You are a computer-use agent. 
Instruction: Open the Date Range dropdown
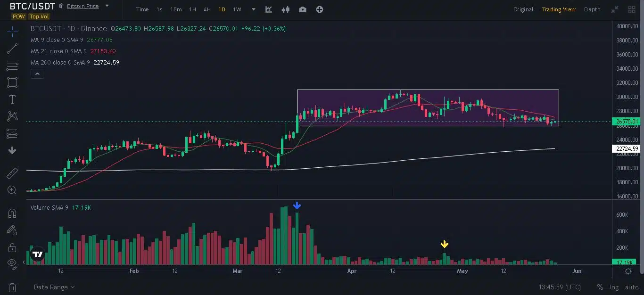pyautogui.click(x=54, y=287)
